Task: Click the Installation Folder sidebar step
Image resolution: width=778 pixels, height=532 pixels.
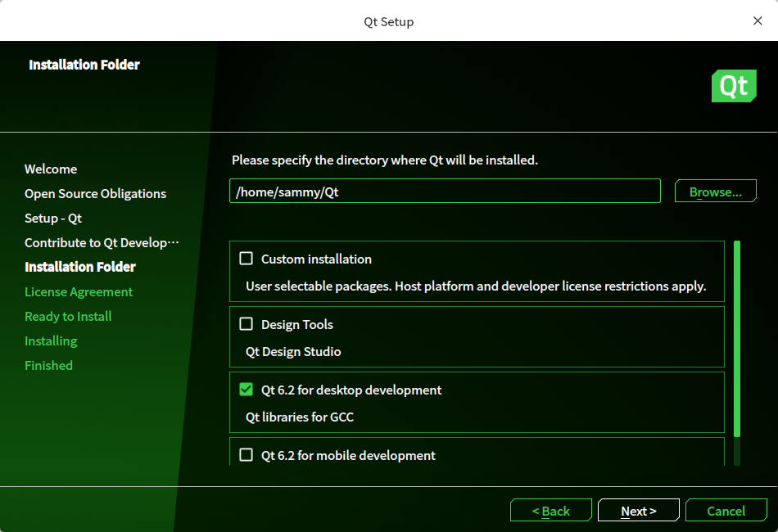Action: click(80, 267)
